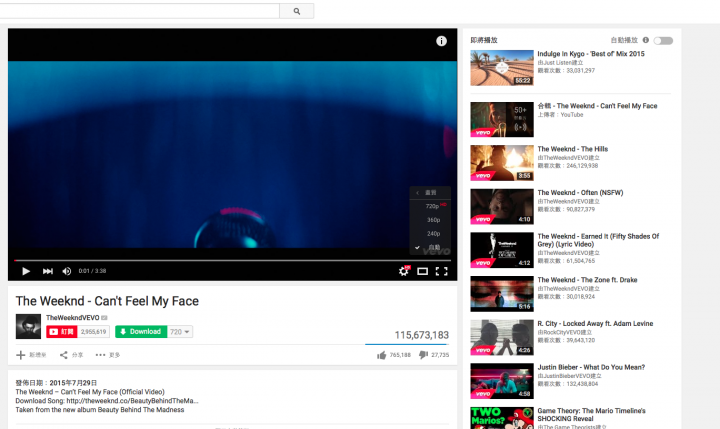Image resolution: width=720 pixels, height=429 pixels.
Task: Open the player settings gear
Action: [x=404, y=271]
